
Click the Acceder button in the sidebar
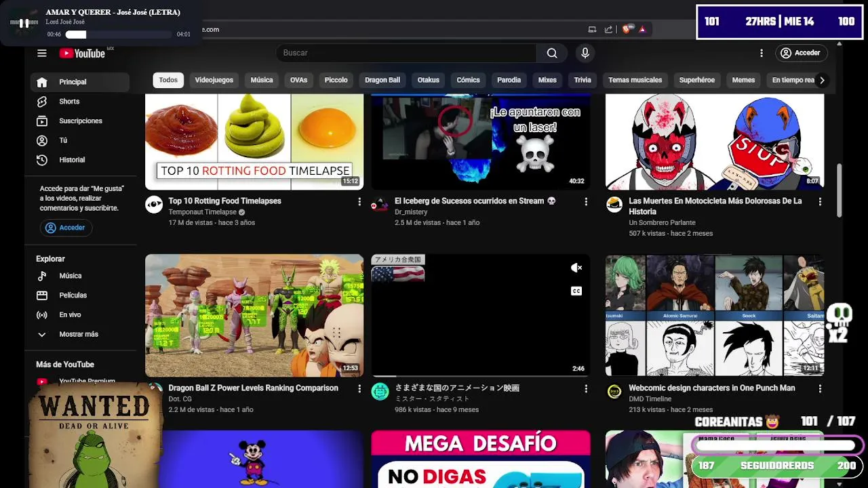pos(65,228)
